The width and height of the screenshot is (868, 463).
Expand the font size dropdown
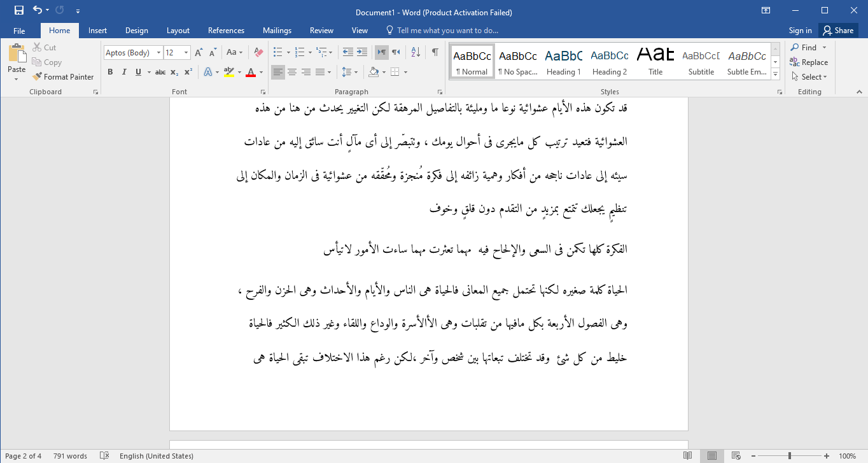186,53
